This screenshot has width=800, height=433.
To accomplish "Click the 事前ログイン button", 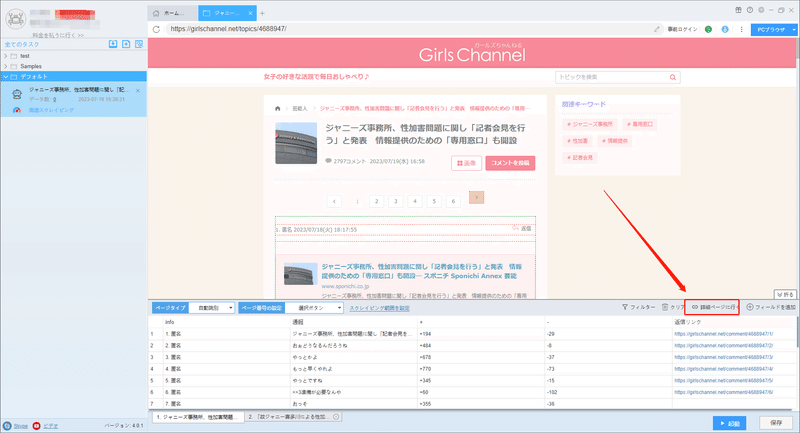I will tap(683, 29).
